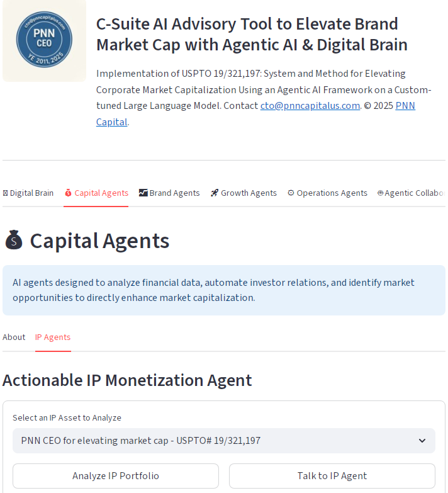Viewport: 448px width, 493px height.
Task: Follow the PNN Capital link
Action: [405, 106]
